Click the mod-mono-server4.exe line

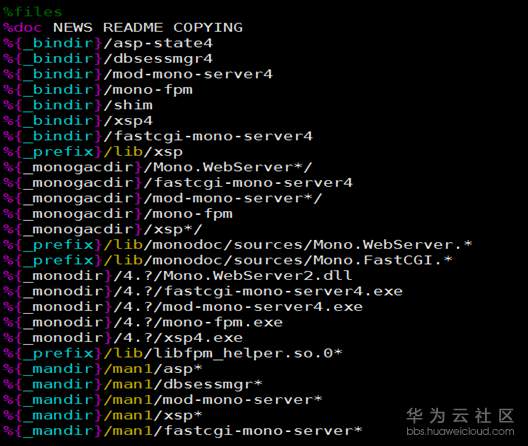[183, 307]
